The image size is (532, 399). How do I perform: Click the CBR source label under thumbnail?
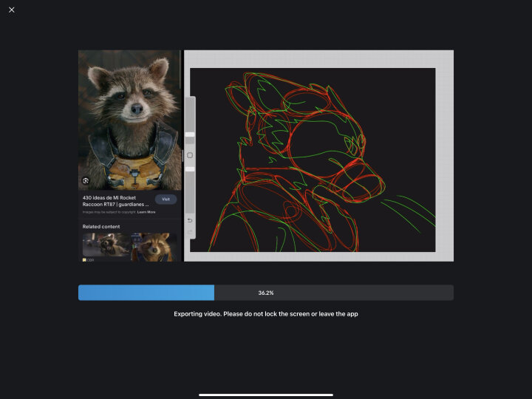[88, 260]
